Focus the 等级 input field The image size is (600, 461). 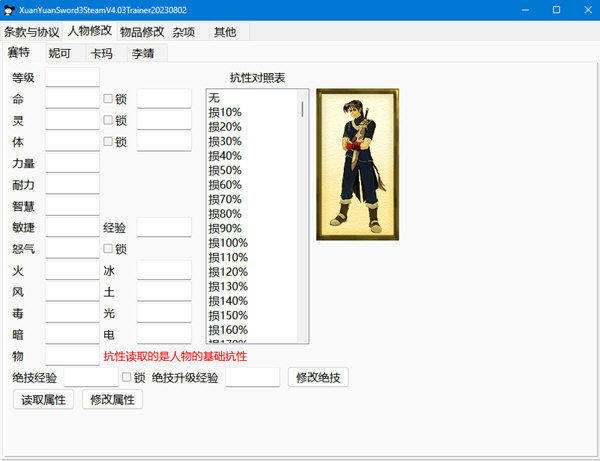(72, 77)
